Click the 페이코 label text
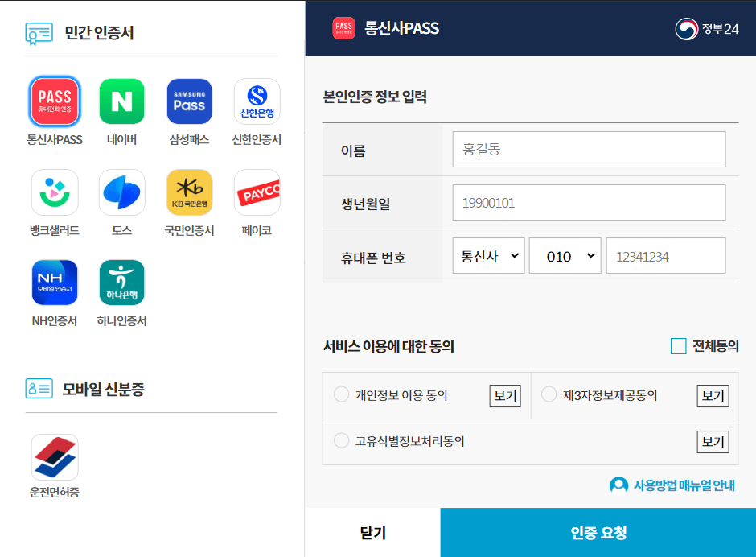Screen dimensions: 756x557 pos(257,231)
